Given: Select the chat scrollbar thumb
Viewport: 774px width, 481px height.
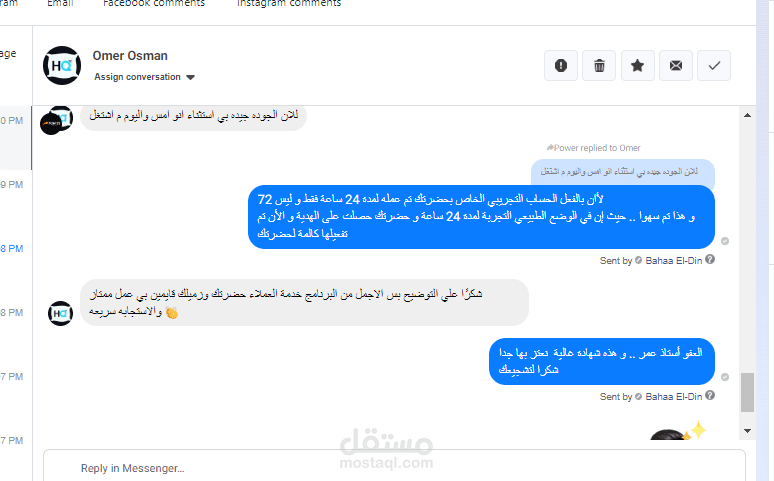Looking at the screenshot, I should pos(747,393).
